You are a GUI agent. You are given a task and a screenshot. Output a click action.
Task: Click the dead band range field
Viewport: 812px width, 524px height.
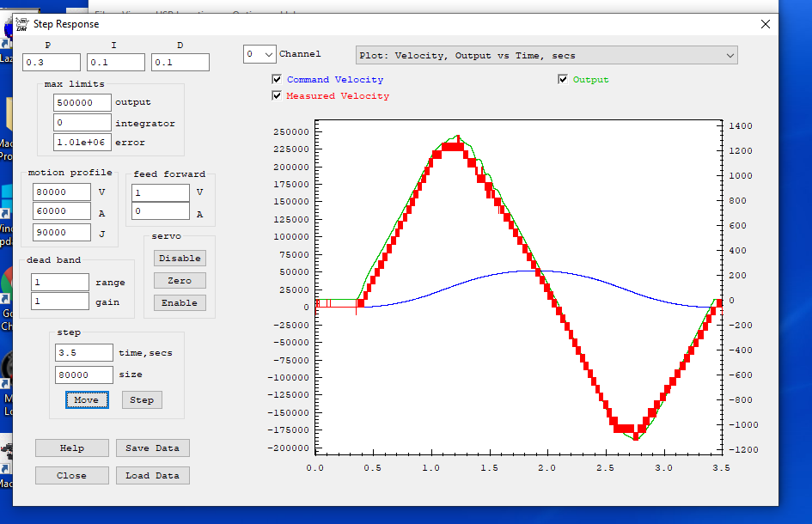pyautogui.click(x=60, y=283)
